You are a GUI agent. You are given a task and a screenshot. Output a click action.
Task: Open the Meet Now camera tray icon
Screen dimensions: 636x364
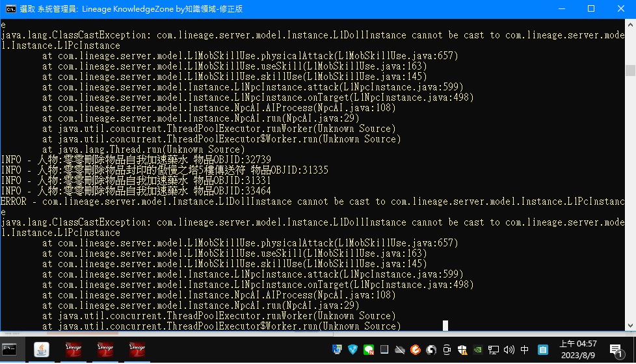[x=447, y=350]
